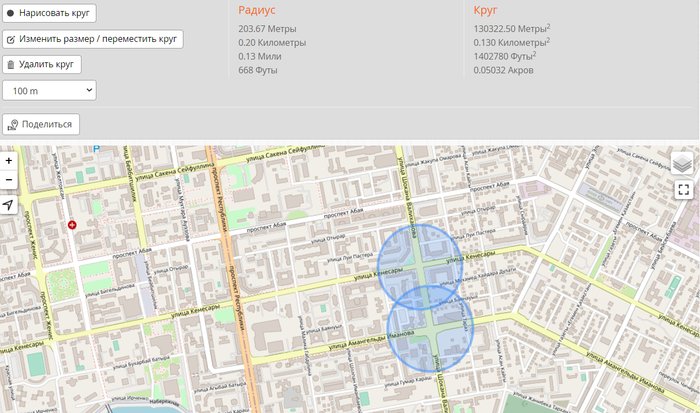Click the Удалить круг button
The image size is (700, 413).
[x=42, y=65]
